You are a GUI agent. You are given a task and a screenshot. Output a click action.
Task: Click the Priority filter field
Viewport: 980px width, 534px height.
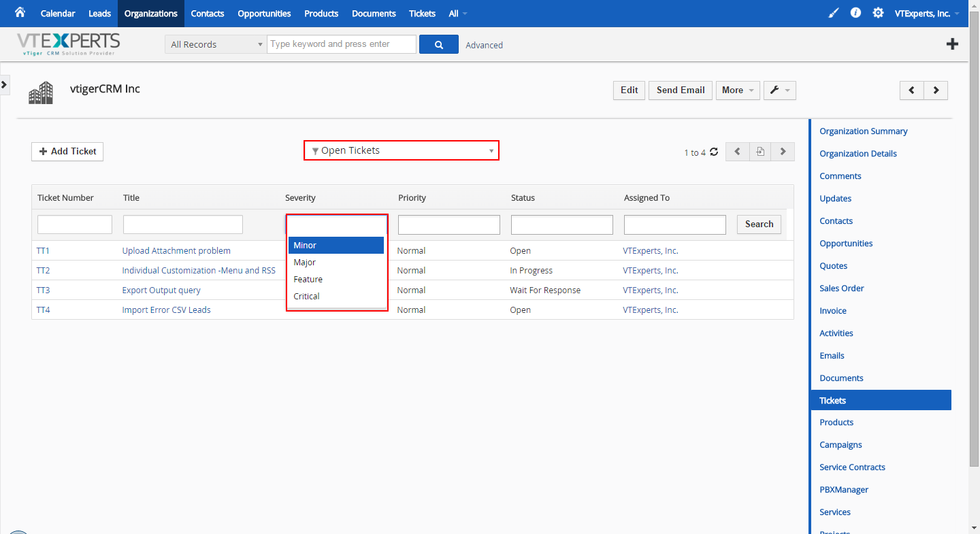(x=449, y=224)
